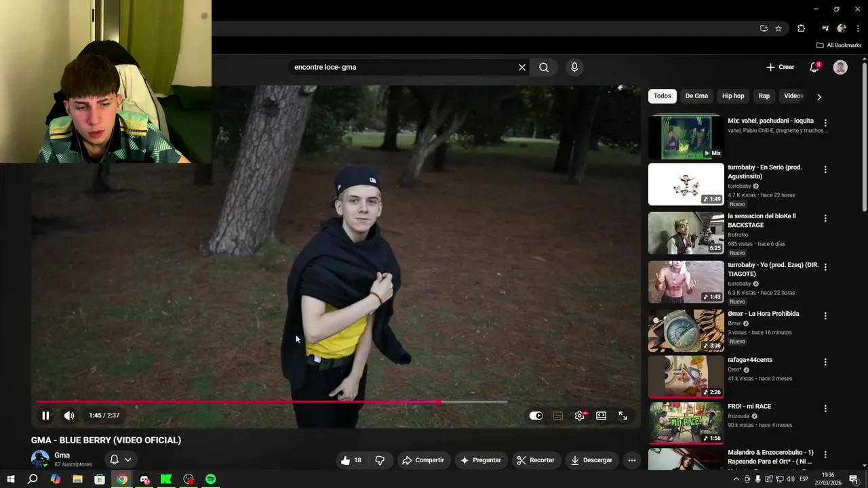868x488 pixels.
Task: Expand the subscription notification bell dropdown
Action: 121,460
